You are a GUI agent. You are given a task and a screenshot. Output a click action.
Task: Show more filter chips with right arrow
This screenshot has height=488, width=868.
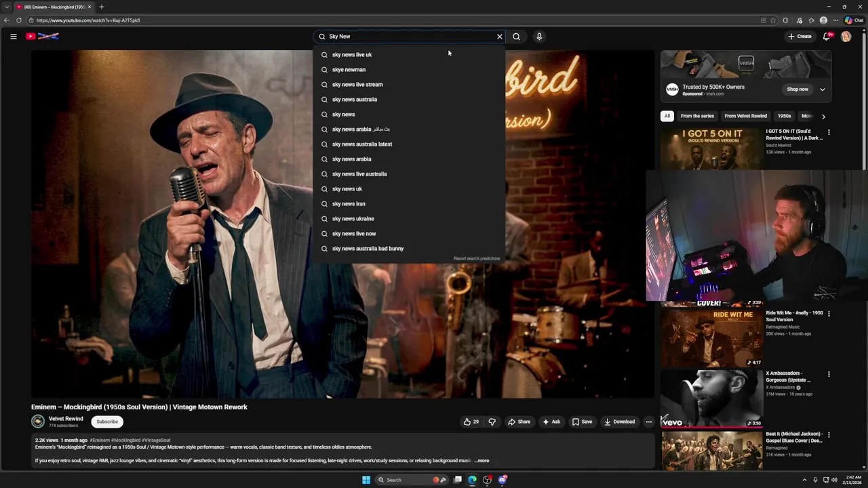(x=823, y=117)
